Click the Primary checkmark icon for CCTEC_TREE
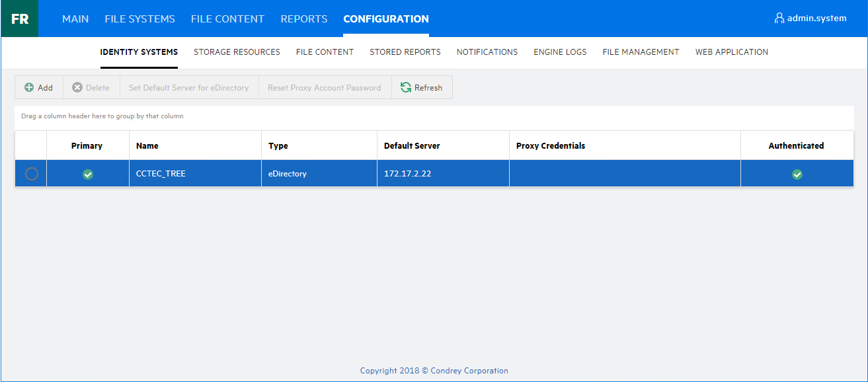Viewport: 868px width, 382px height. point(88,174)
